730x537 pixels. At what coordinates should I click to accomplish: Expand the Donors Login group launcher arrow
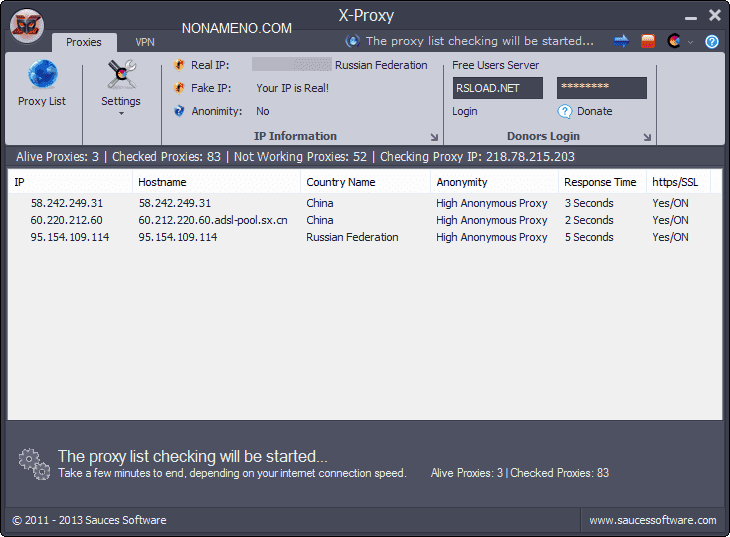tap(647, 137)
